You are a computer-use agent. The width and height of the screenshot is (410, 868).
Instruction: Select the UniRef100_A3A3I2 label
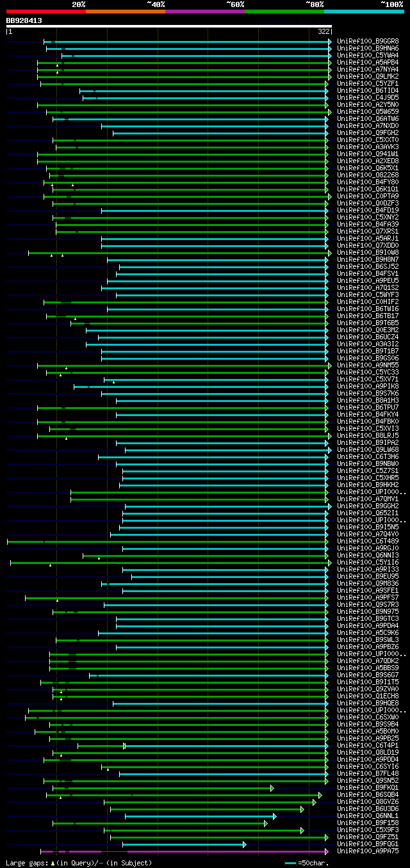(x=368, y=344)
